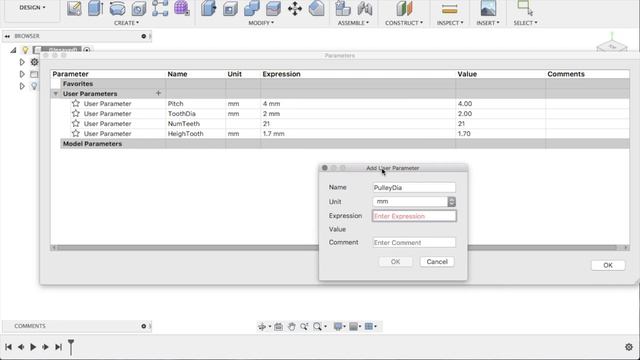This screenshot has height=360, width=640.
Task: Favorite the Pitch parameter star
Action: (x=76, y=103)
